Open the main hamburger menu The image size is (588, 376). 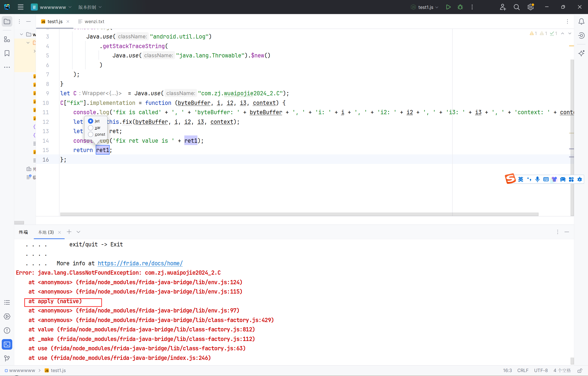pos(21,7)
